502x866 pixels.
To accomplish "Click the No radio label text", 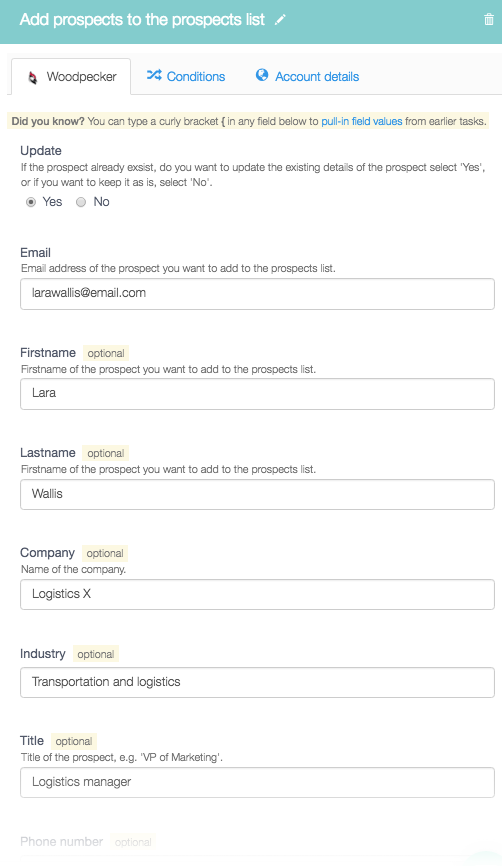I will pyautogui.click(x=102, y=202).
